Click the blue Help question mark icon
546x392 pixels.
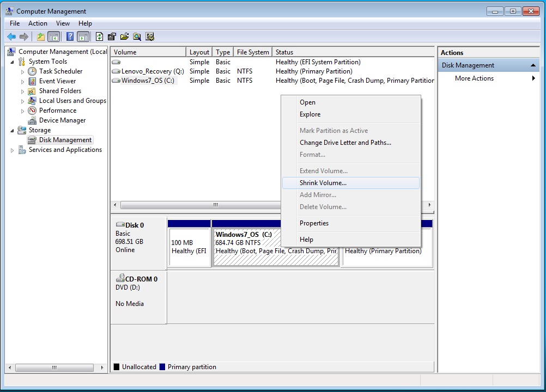(70, 36)
